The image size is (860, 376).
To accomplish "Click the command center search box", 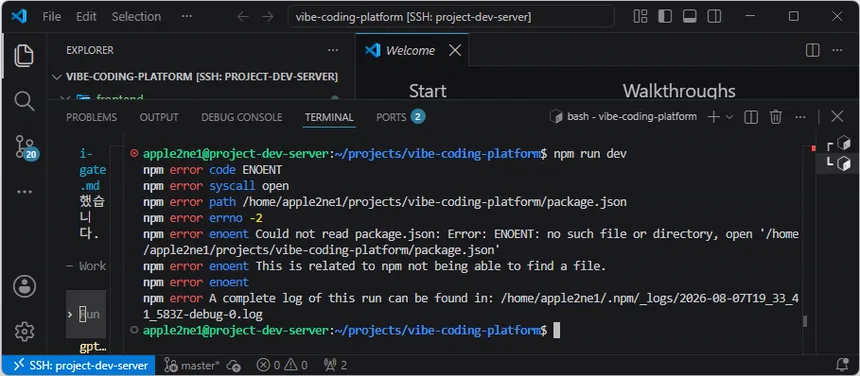I will click(x=451, y=16).
